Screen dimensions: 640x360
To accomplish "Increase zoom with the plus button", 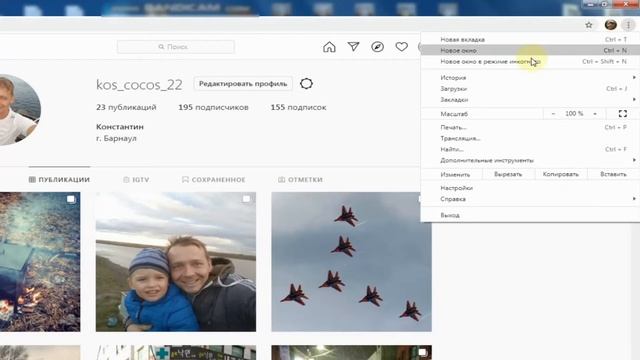I will [x=595, y=114].
